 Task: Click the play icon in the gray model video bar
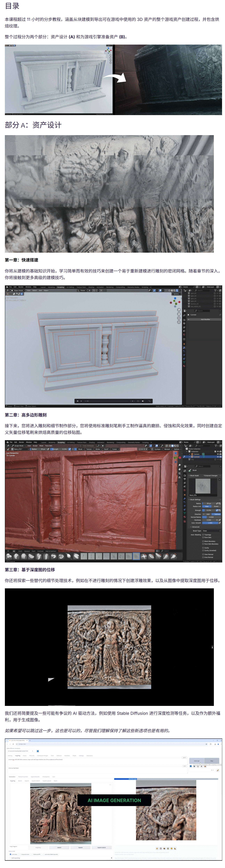coord(81,401)
